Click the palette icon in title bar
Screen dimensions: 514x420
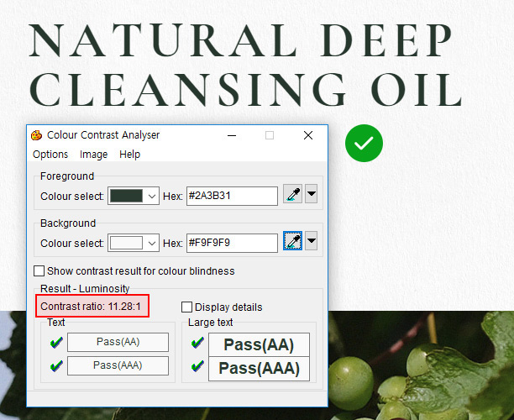tap(36, 135)
